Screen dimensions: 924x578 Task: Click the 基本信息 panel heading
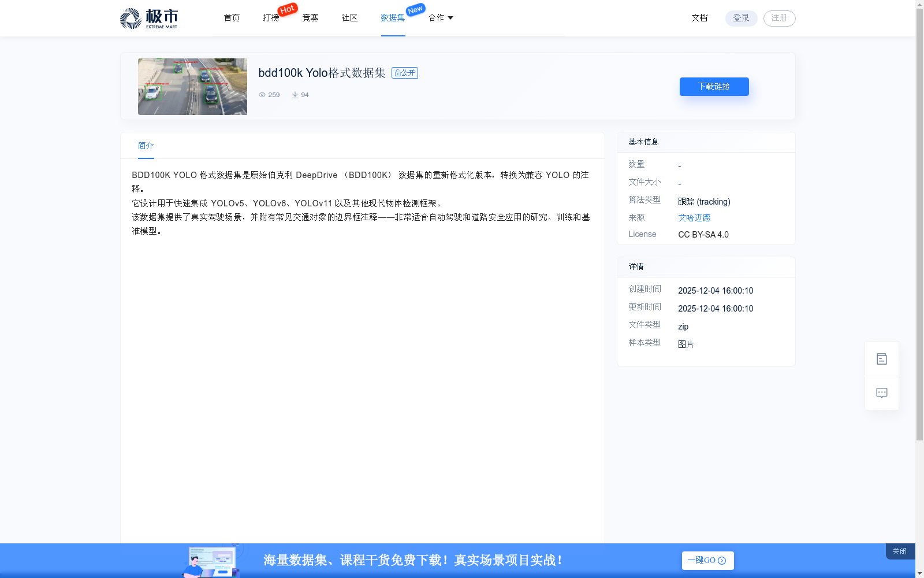pyautogui.click(x=643, y=142)
